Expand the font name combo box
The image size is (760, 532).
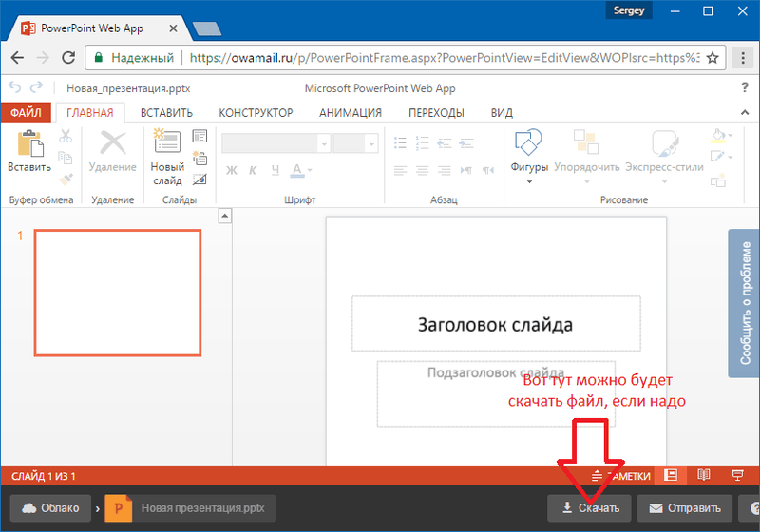point(324,142)
